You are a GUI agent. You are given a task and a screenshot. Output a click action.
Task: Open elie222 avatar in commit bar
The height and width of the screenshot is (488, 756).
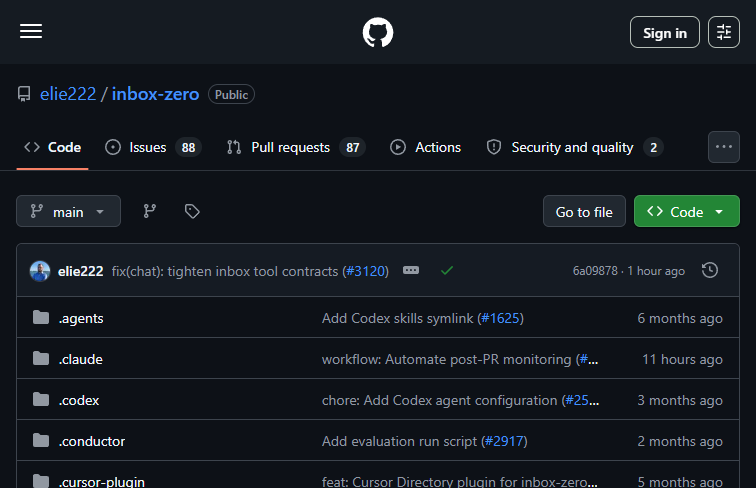40,271
